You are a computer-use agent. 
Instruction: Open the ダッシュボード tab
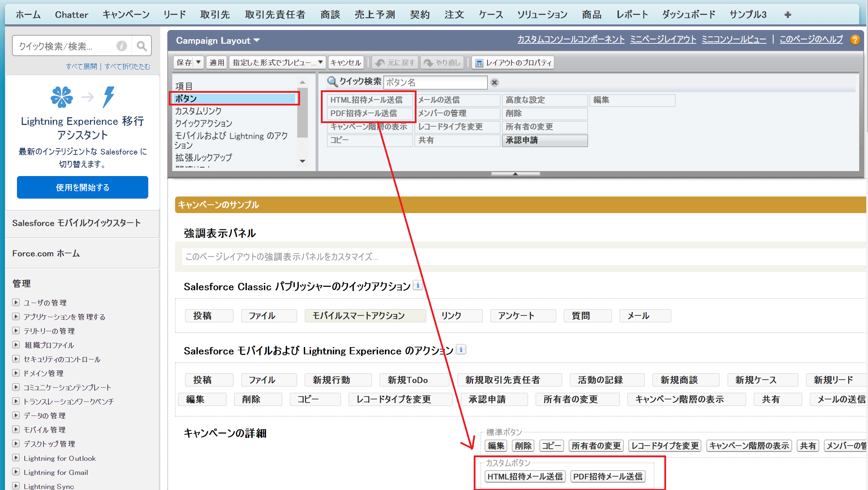point(688,15)
